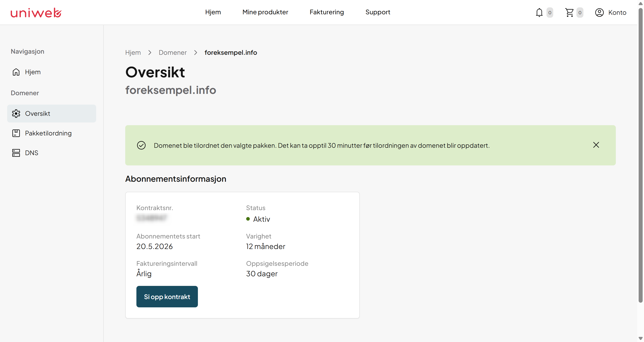The height and width of the screenshot is (342, 644).
Task: Click the scrollbar up arrow
Action: coord(640,4)
